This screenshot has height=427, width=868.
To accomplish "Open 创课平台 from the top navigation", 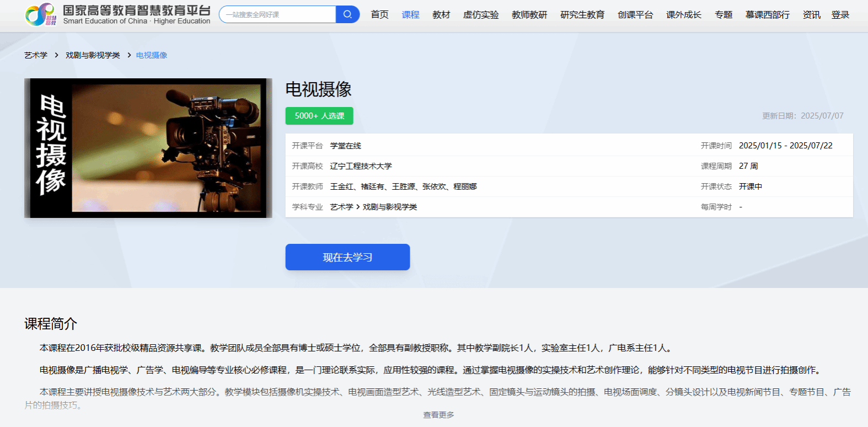I will (x=635, y=15).
